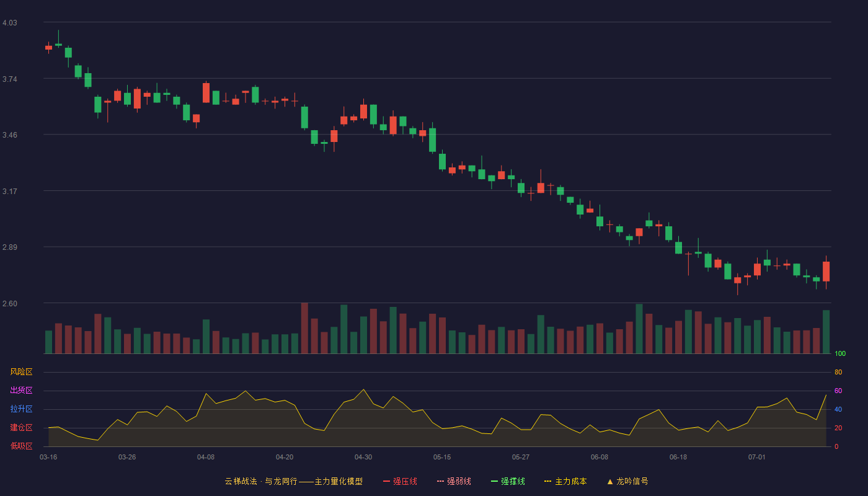Click the red 强压线 line marker icon

[x=386, y=481]
